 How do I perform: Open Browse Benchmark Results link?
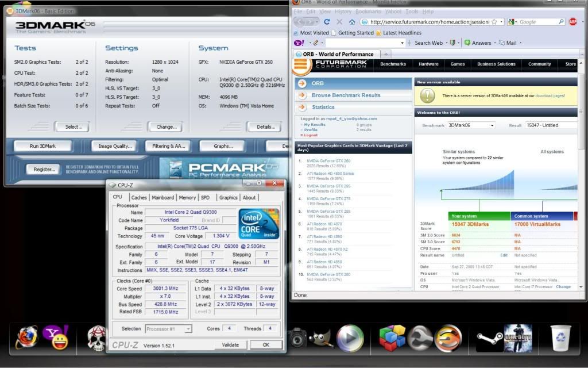coord(346,95)
